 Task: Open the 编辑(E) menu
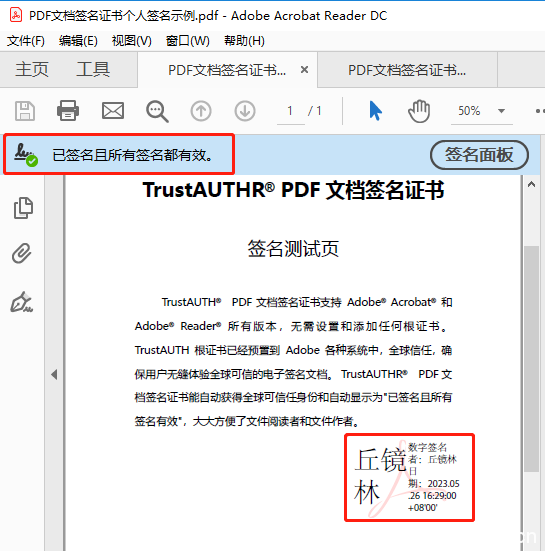[x=78, y=41]
